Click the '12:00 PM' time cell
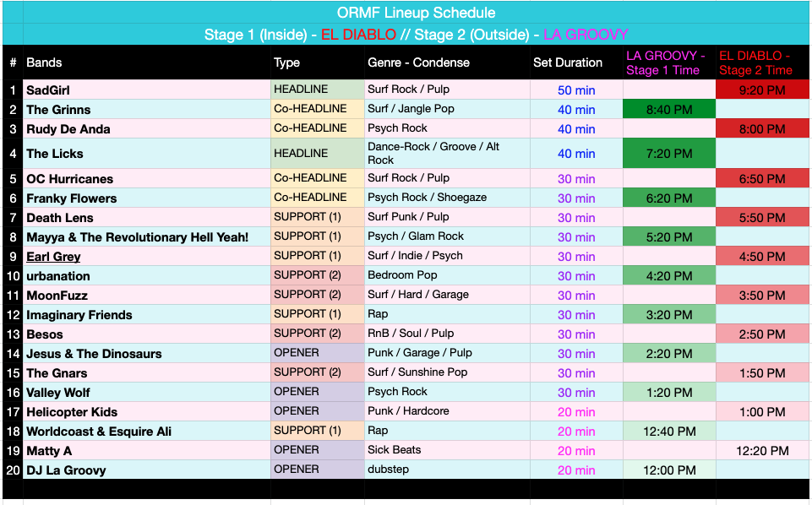 669,470
